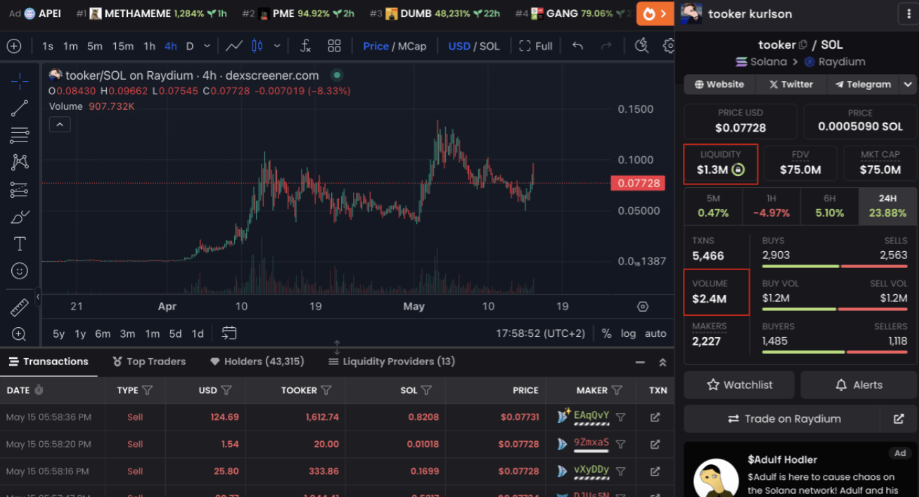Open the TOOKER column filter
Screen dimensions: 919x497
pyautogui.click(x=326, y=390)
